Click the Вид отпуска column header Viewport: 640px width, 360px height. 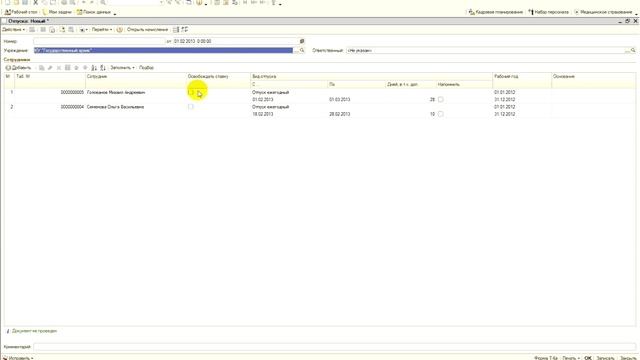click(371, 77)
